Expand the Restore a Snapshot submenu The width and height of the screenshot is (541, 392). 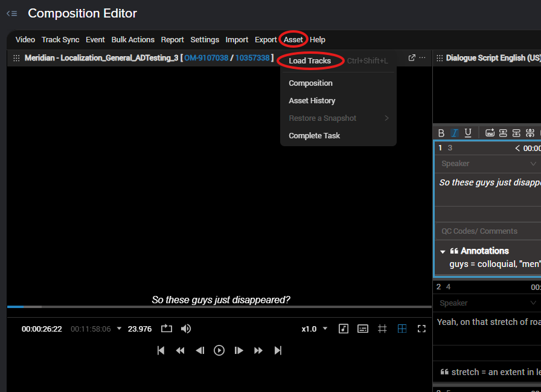click(x=338, y=118)
